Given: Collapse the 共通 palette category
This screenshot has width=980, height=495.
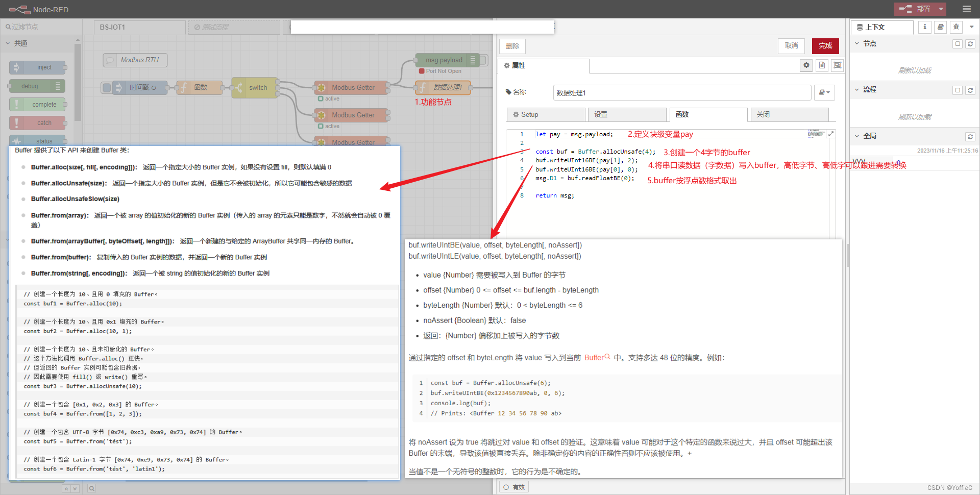Looking at the screenshot, I should (8, 43).
